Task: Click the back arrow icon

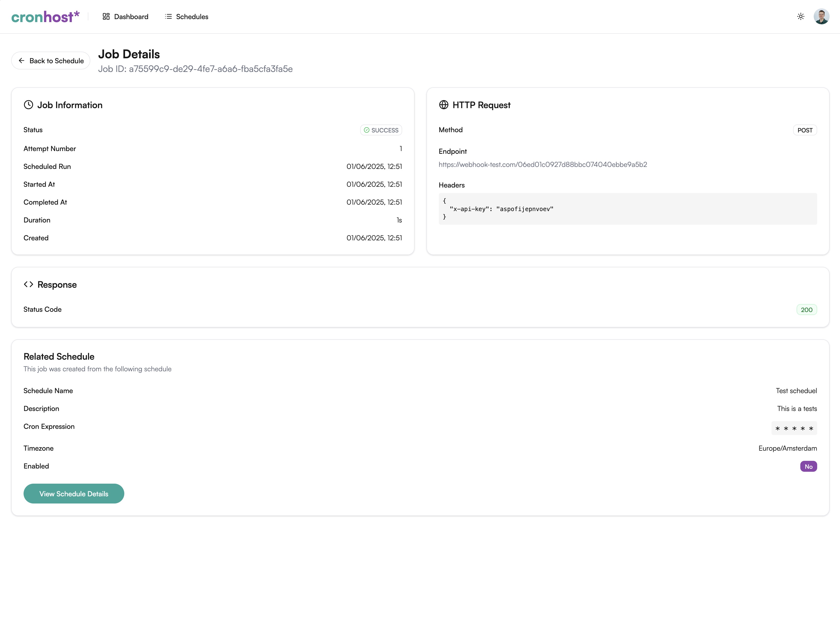Action: 22,61
